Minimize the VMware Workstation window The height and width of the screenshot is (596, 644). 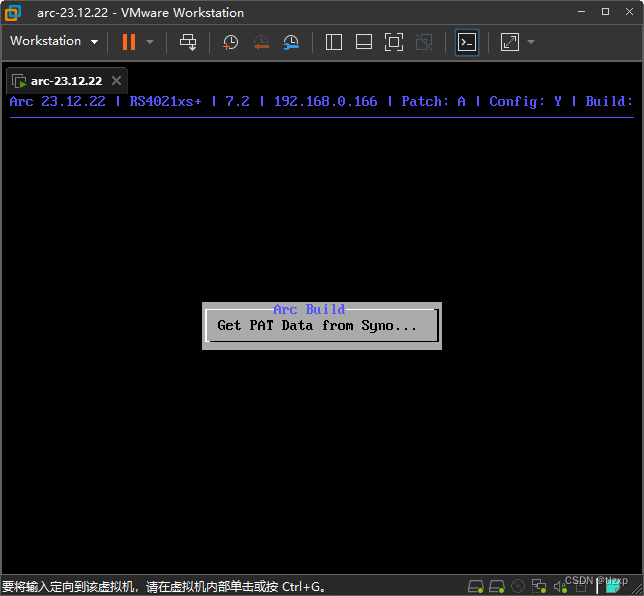[582, 12]
